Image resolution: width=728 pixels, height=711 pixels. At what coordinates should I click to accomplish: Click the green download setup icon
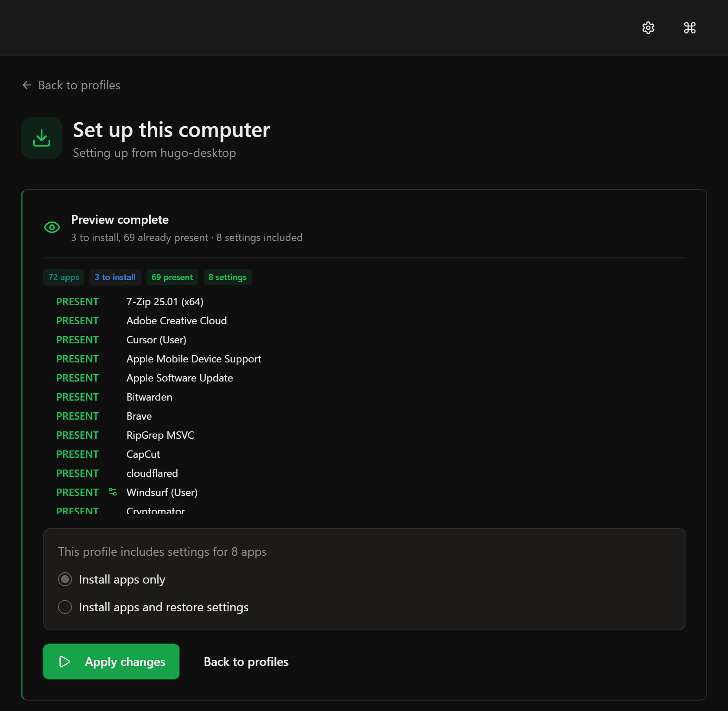(42, 138)
